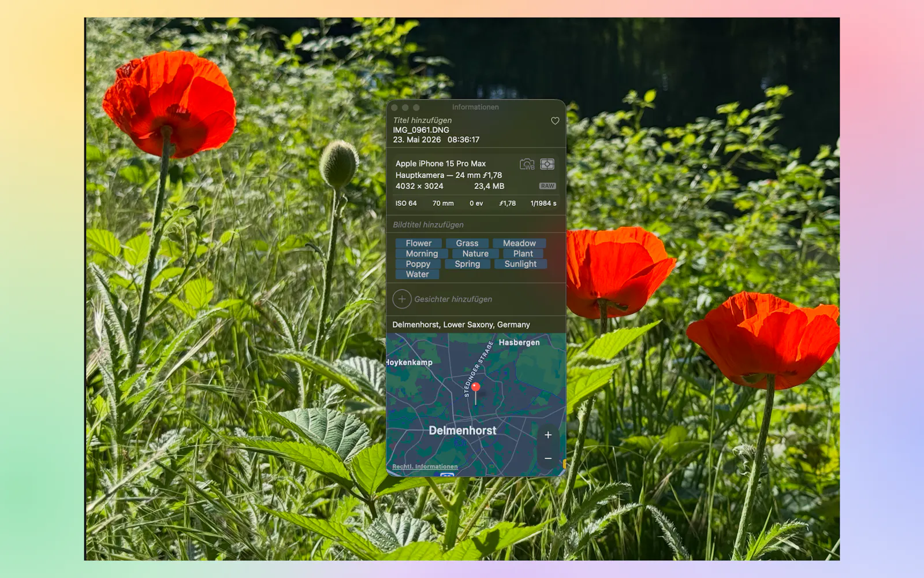Select the 'Spring' keyword tag

467,264
